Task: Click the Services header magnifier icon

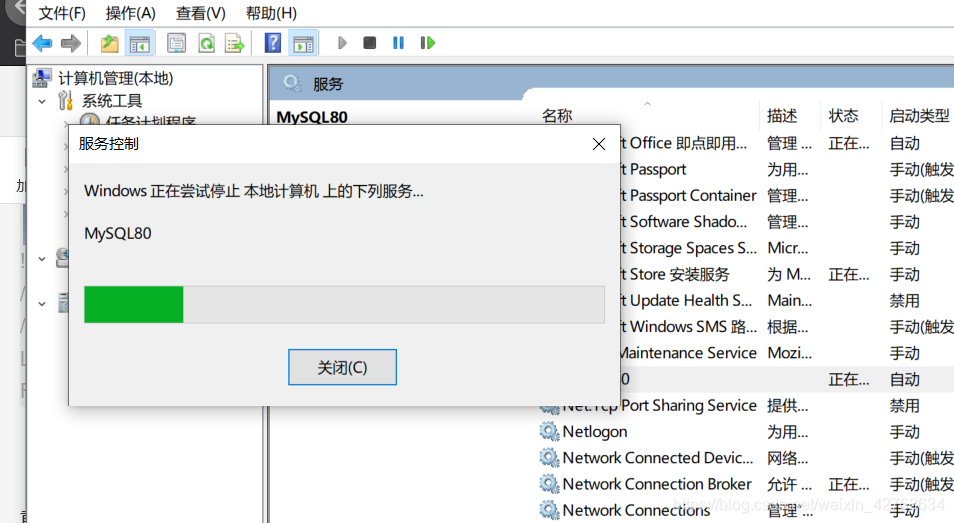Action: 293,83
